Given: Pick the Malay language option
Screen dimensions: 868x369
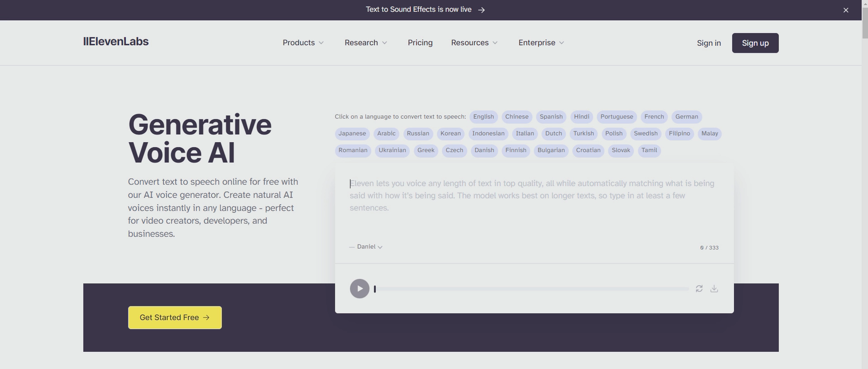Looking at the screenshot, I should pyautogui.click(x=709, y=133).
